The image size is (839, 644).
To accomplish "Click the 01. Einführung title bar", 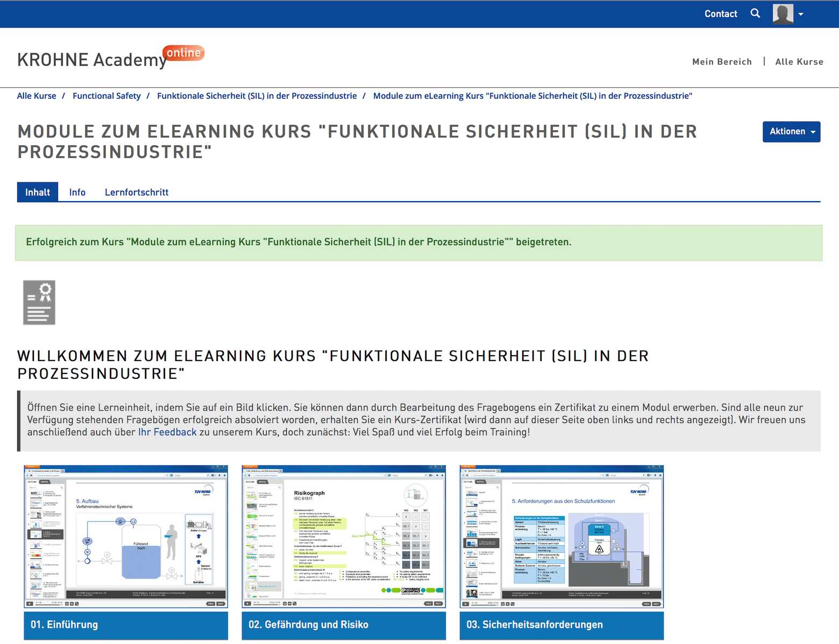I will click(126, 625).
